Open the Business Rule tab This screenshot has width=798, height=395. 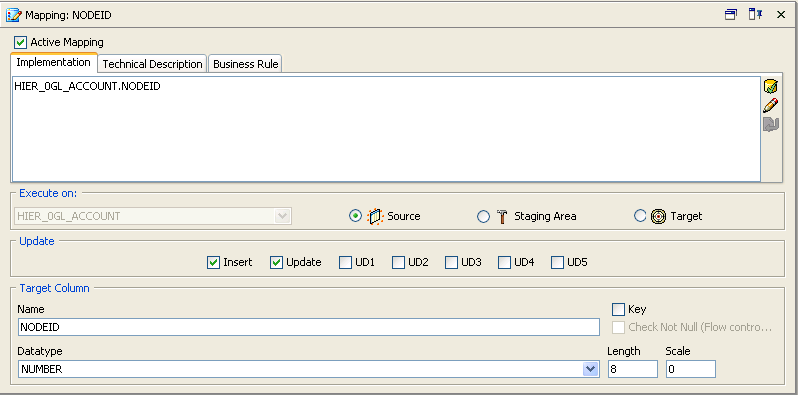[x=245, y=64]
